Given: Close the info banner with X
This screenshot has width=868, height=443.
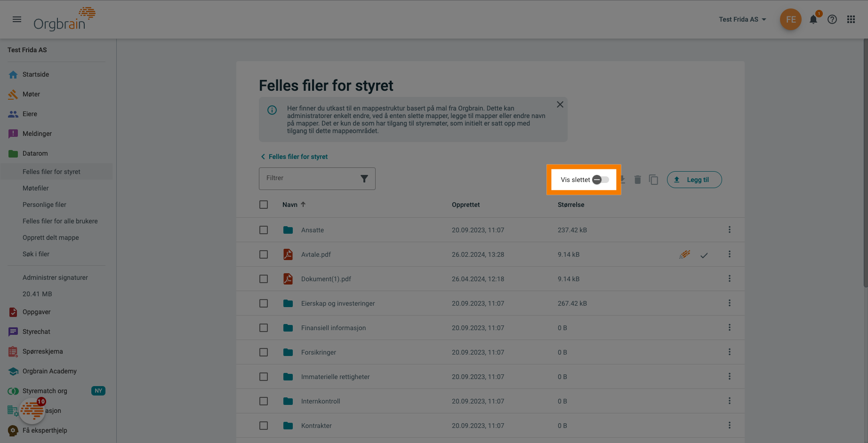Looking at the screenshot, I should tap(560, 104).
